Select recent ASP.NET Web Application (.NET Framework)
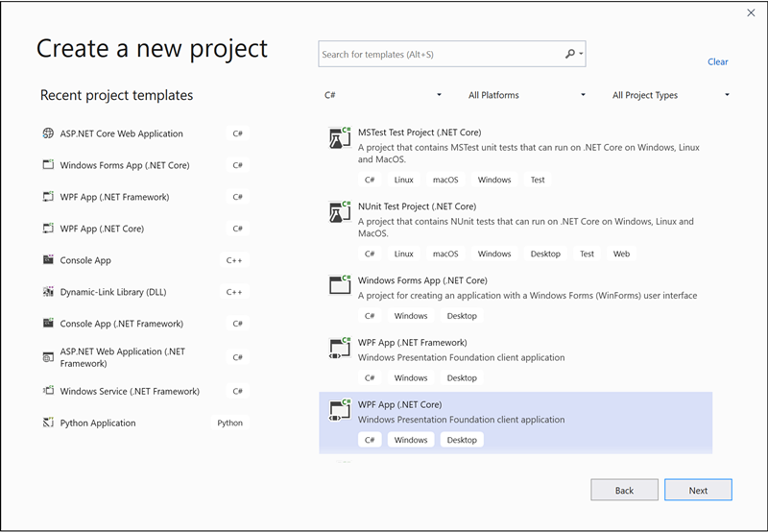This screenshot has width=768, height=532. [122, 357]
